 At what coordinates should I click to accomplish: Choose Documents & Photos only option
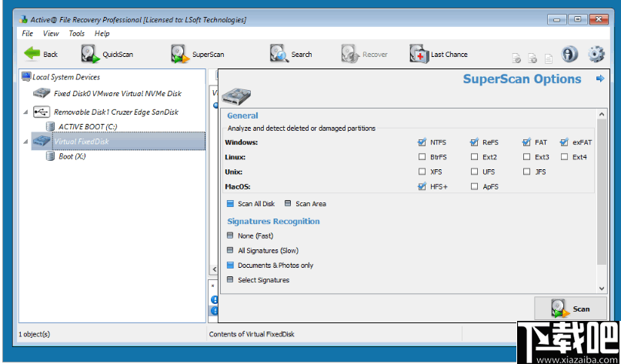coord(230,265)
